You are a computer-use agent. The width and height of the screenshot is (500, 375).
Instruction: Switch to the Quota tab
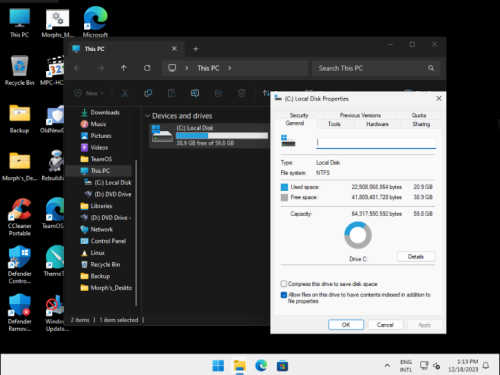point(419,115)
